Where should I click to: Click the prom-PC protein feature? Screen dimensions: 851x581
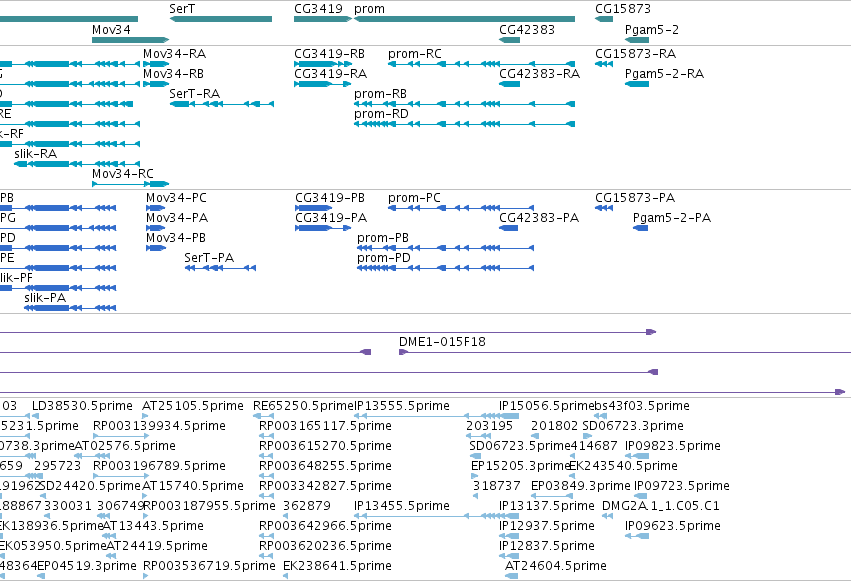[461, 208]
